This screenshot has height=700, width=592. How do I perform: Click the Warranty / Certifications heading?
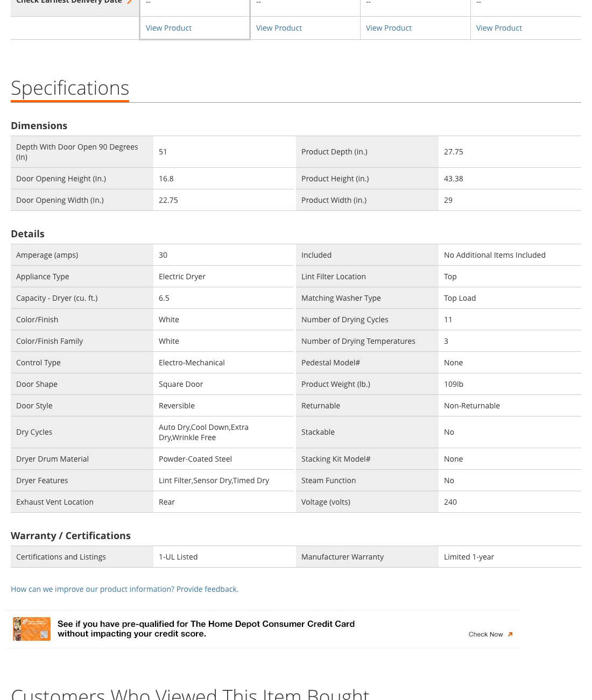click(x=71, y=535)
